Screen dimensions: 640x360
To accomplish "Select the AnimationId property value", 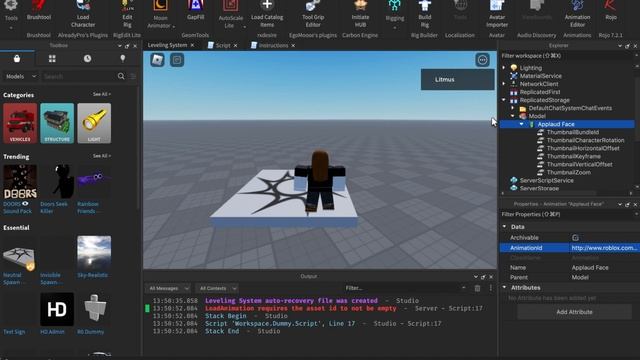I will click(604, 248).
